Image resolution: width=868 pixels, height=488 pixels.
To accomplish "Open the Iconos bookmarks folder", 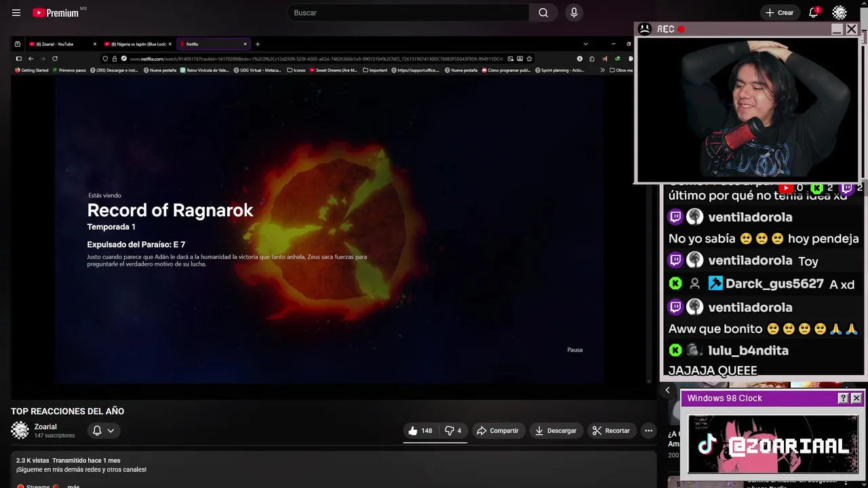I will click(x=296, y=70).
